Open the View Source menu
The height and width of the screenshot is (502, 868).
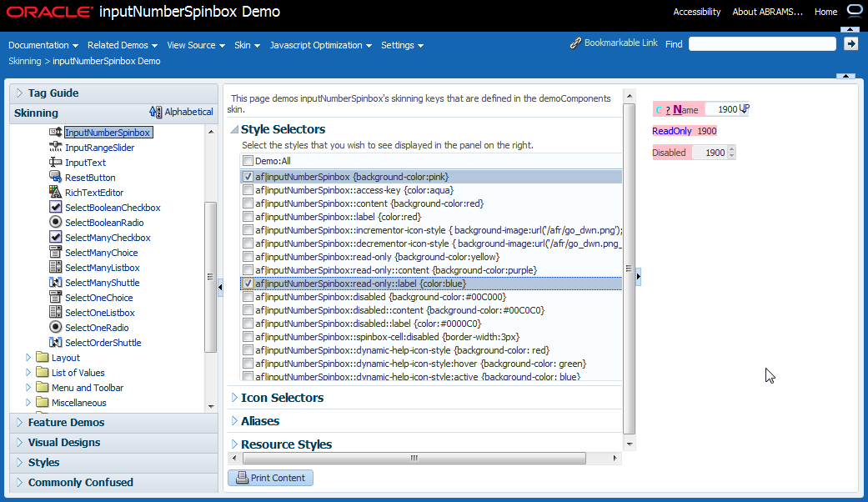196,45
